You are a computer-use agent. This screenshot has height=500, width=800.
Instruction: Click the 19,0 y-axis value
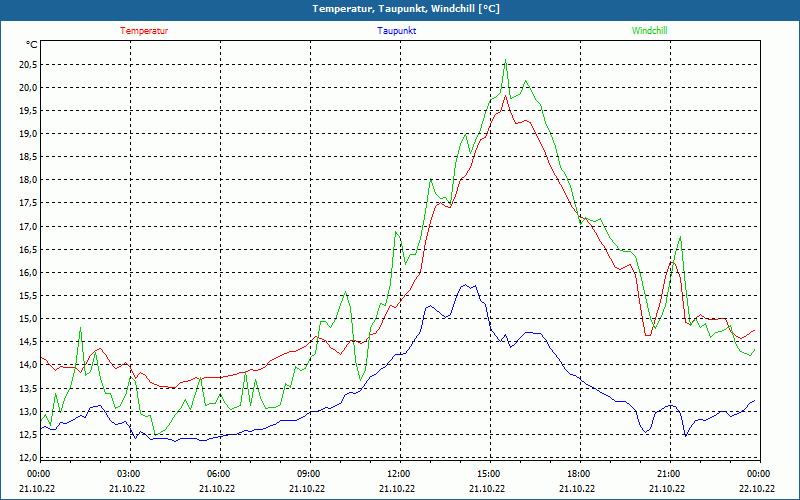[28, 134]
